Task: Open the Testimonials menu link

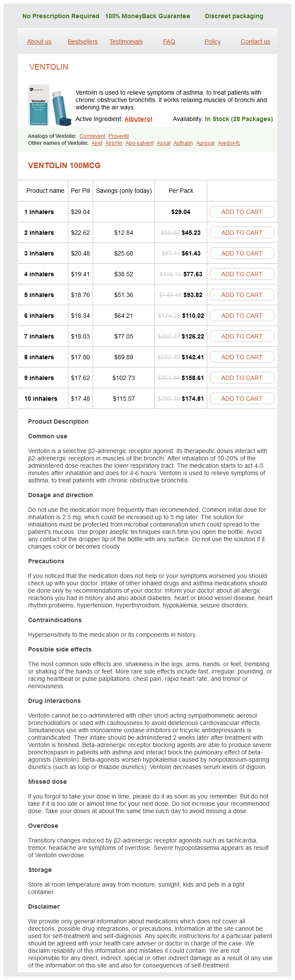Action: pos(126,42)
